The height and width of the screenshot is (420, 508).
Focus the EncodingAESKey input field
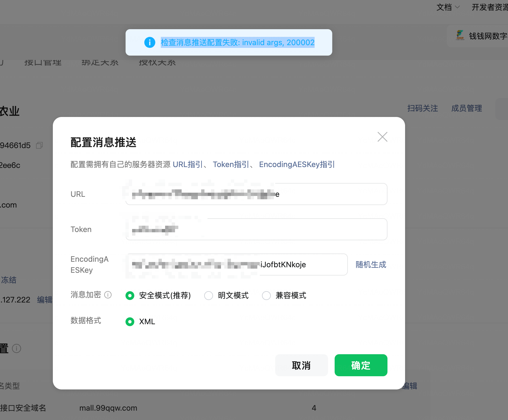point(237,264)
